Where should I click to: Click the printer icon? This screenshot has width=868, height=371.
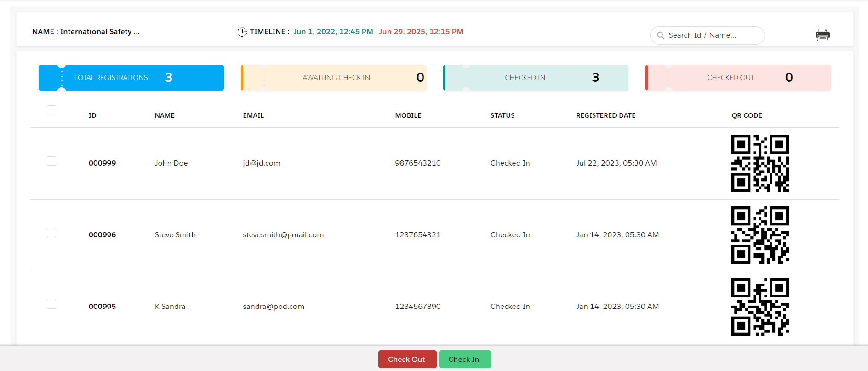[822, 35]
